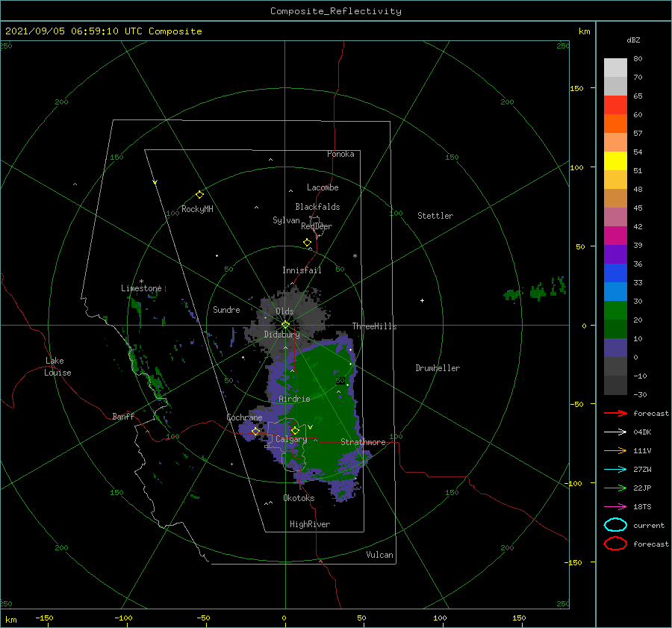
Task: Click the Composite_Reflectivity title text
Action: (x=336, y=11)
